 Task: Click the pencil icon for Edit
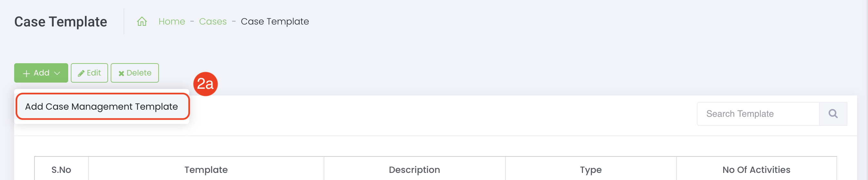coord(81,73)
